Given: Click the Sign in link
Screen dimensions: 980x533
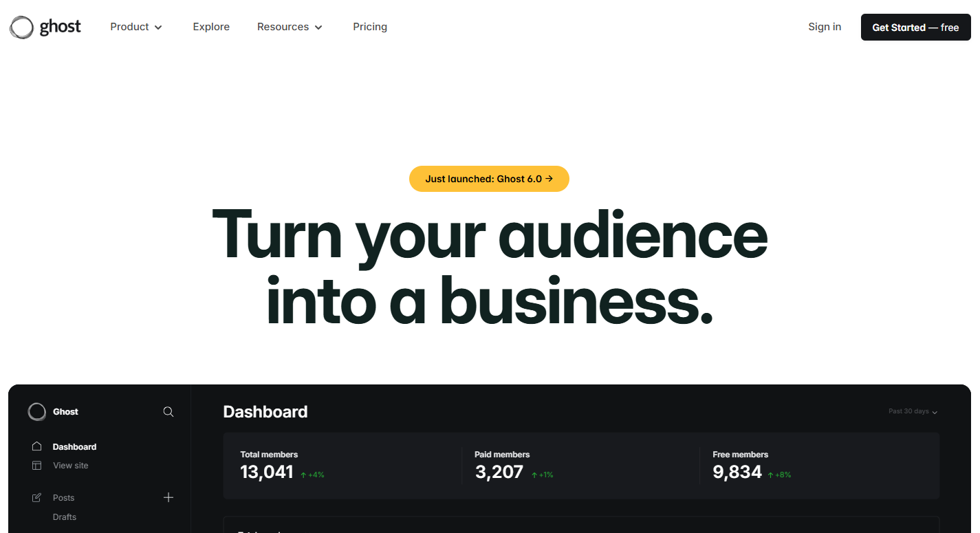Looking at the screenshot, I should pyautogui.click(x=825, y=27).
